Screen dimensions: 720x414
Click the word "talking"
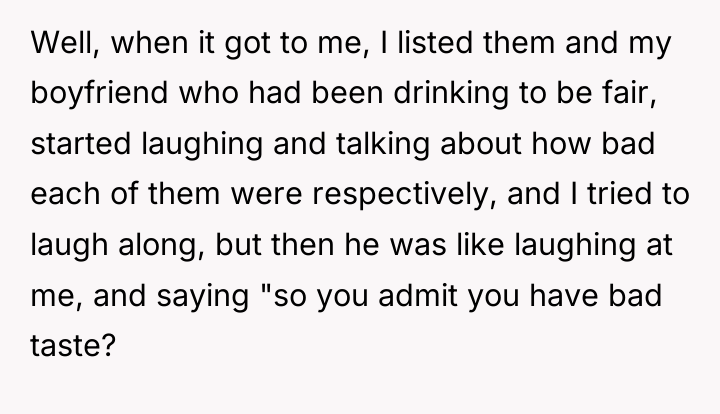tap(383, 144)
